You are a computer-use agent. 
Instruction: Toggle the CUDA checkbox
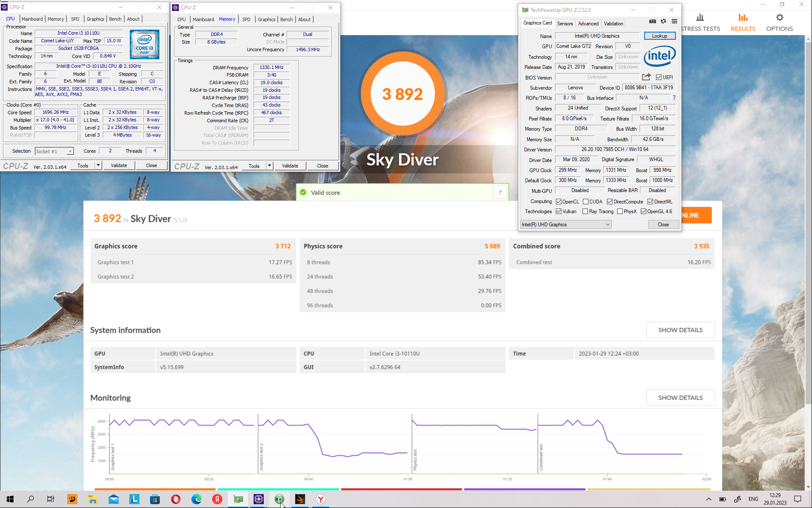[585, 202]
